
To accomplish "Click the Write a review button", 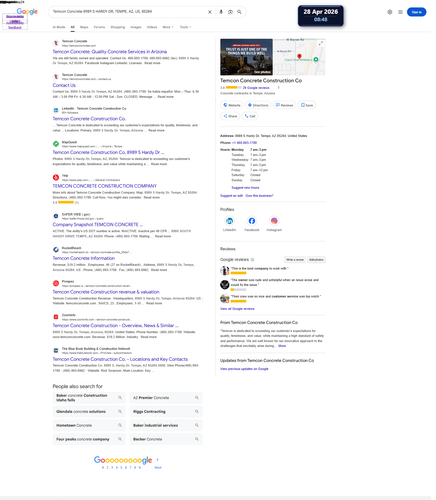I will click(x=295, y=260).
